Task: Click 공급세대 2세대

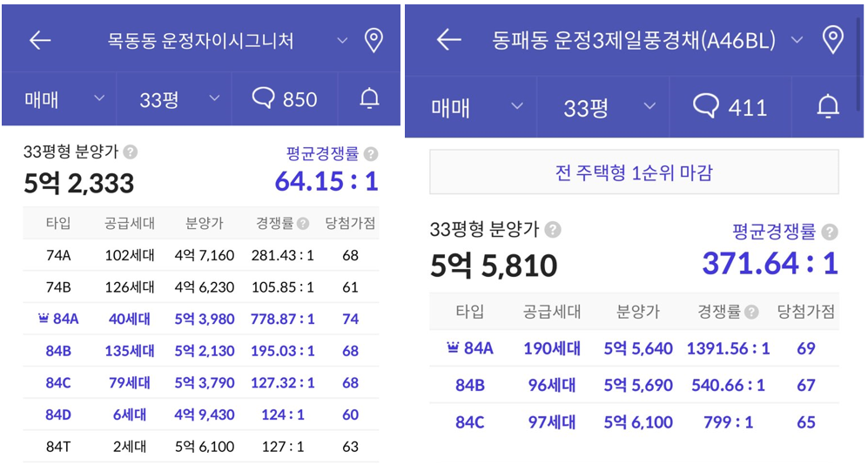Action: 130,446
